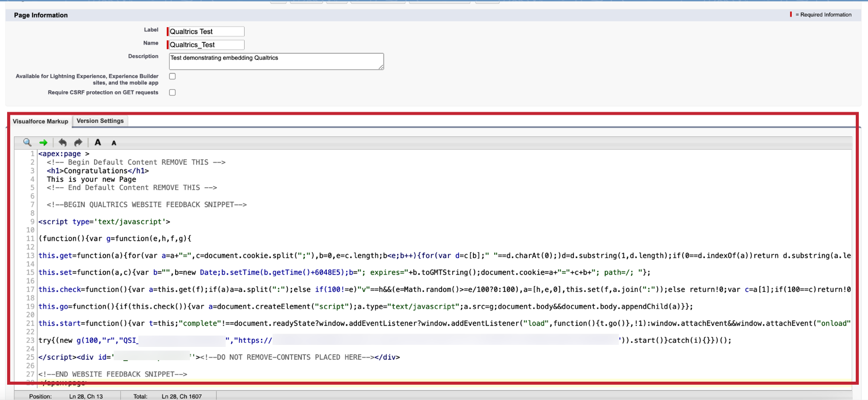
Task: Click BEGIN QUALTRICS WEBSITE FEEDBACK SNIPPET comment
Action: pos(147,205)
